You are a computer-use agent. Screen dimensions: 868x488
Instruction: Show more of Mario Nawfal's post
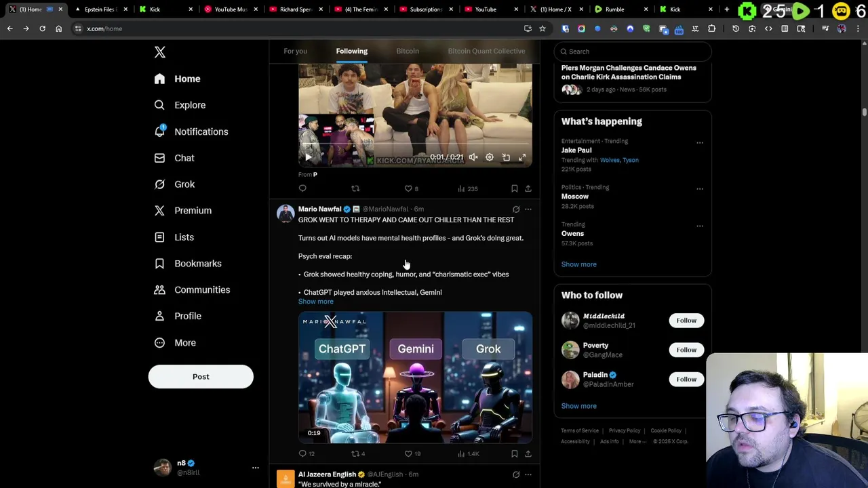coord(316,302)
